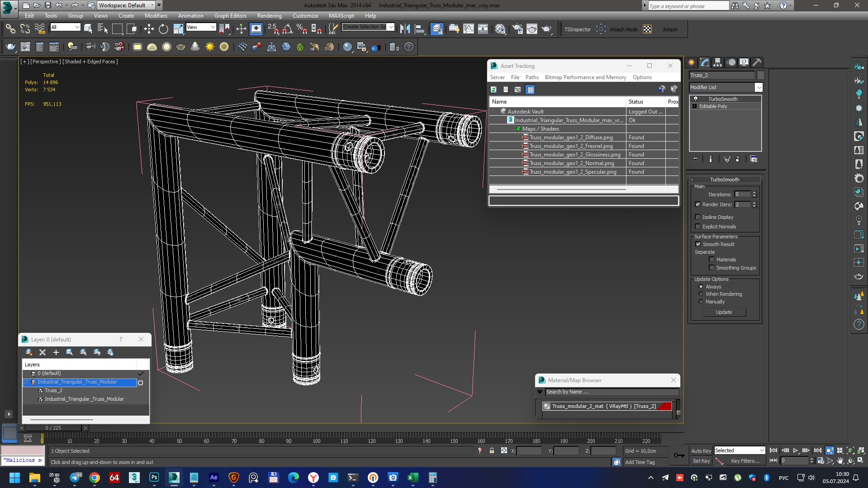Save file from the quick access toolbar

(x=47, y=5)
